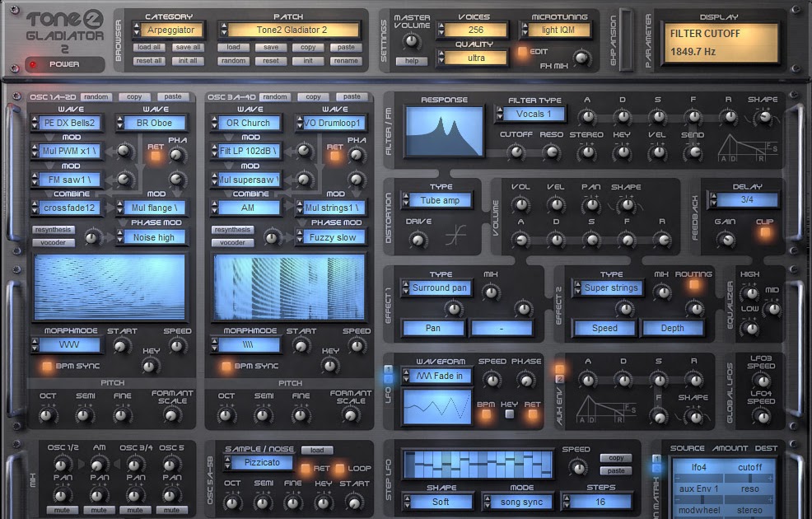Click the patch rename button
The image size is (812, 519).
tap(346, 61)
